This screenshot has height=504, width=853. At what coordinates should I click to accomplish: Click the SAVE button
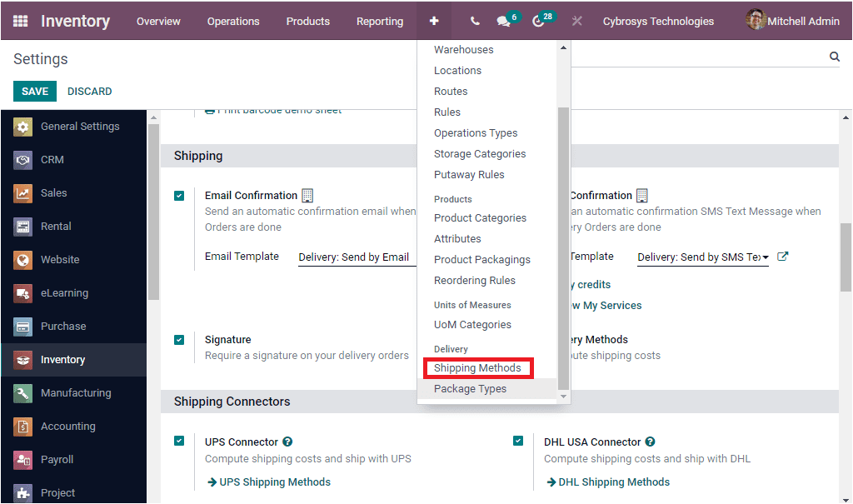coord(34,91)
